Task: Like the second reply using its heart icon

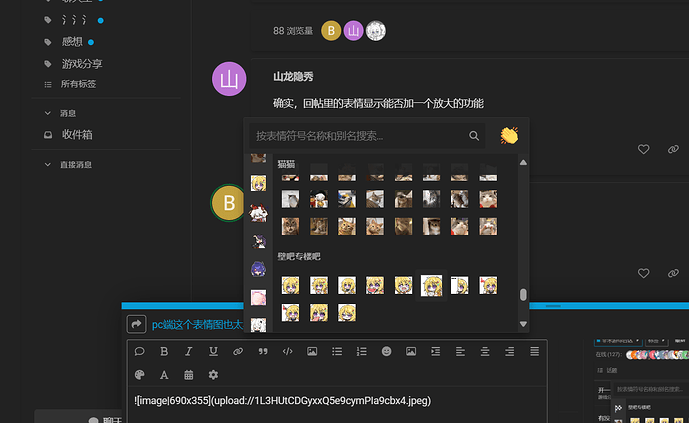Action: 643,273
